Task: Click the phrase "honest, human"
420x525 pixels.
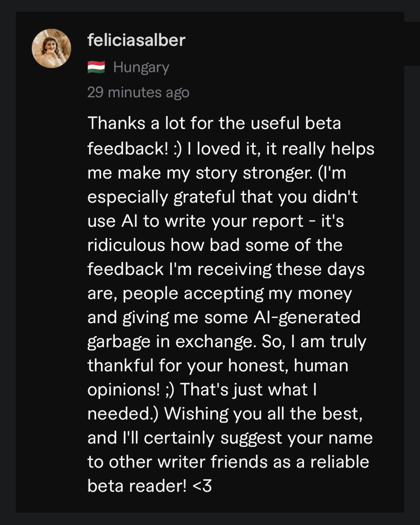Action: (x=288, y=366)
